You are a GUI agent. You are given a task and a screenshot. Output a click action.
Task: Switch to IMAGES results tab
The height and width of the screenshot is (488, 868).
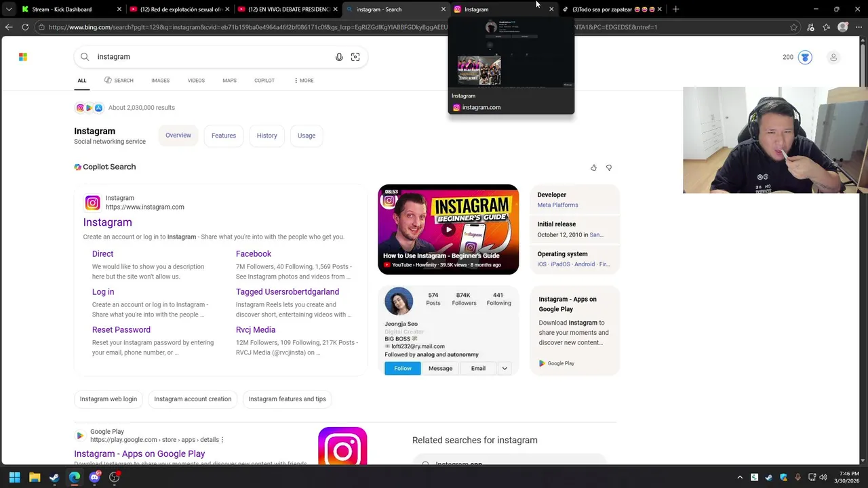pos(161,81)
